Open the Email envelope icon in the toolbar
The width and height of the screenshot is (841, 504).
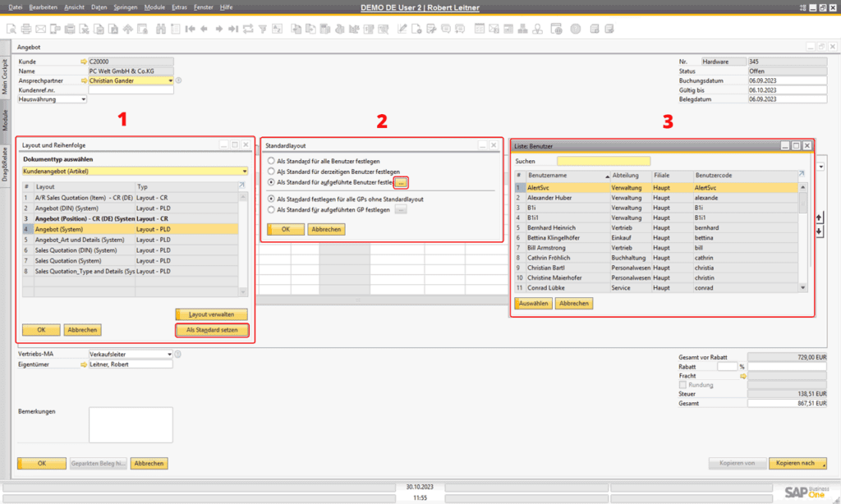tap(39, 29)
